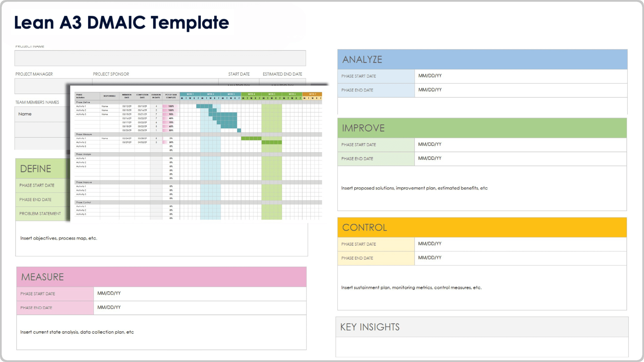Click 'Phase: Analyze' row in Gantt chart
This screenshot has width=644, height=362.
pos(198,154)
